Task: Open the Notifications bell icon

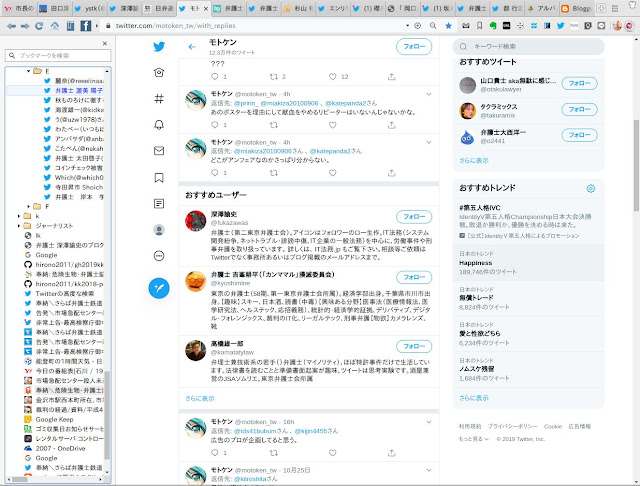Action: coord(159,124)
